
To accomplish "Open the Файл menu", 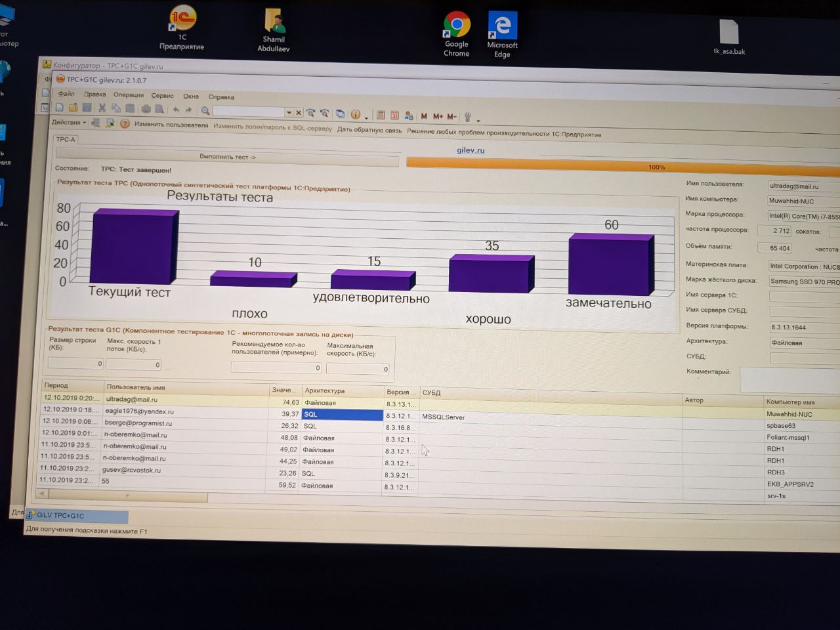I will point(66,94).
